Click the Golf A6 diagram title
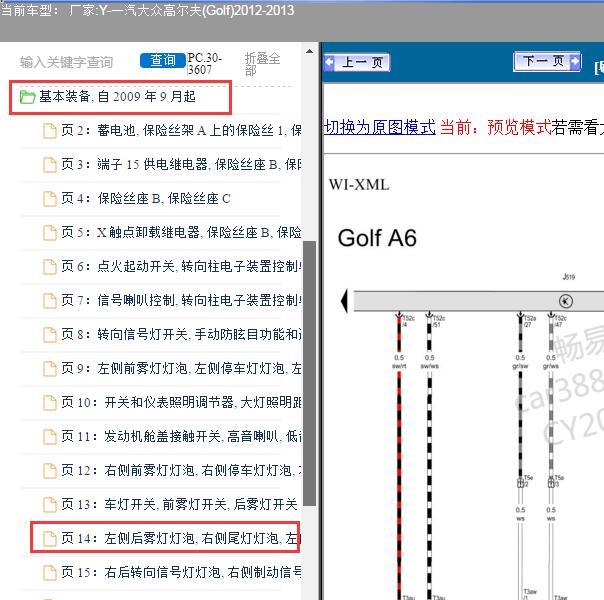 coord(377,238)
